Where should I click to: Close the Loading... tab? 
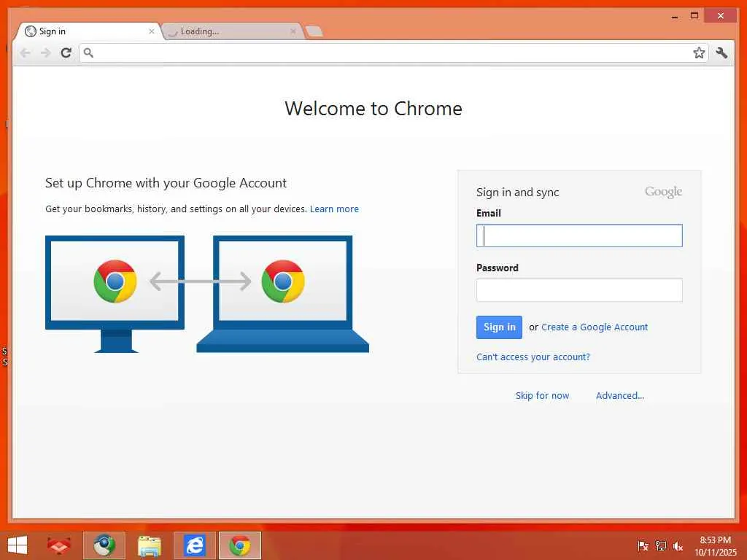(293, 31)
